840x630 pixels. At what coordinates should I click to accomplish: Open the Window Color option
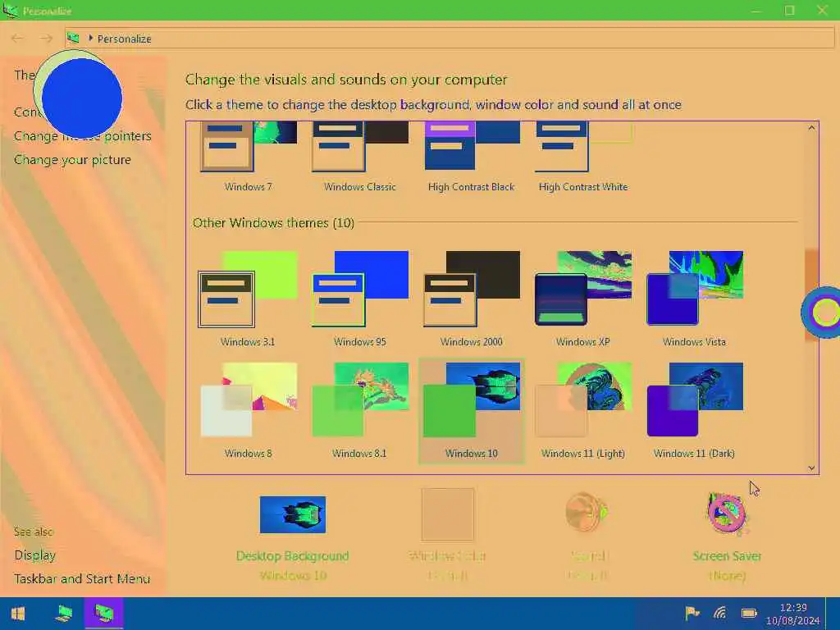tap(448, 536)
